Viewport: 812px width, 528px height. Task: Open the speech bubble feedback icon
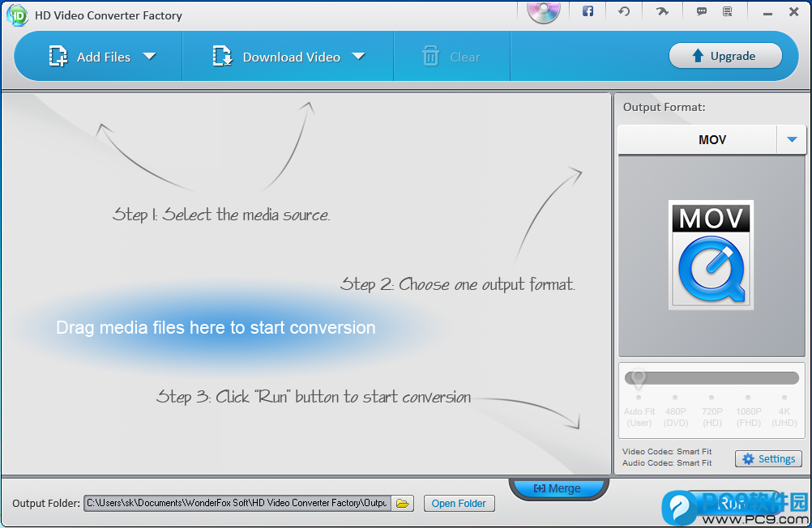pyautogui.click(x=701, y=11)
